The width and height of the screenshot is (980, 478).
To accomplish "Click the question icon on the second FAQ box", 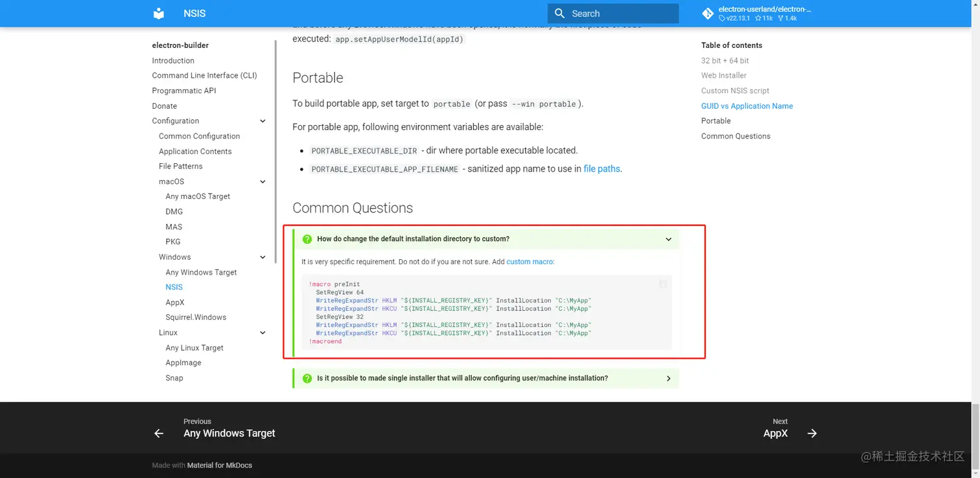I will [307, 378].
